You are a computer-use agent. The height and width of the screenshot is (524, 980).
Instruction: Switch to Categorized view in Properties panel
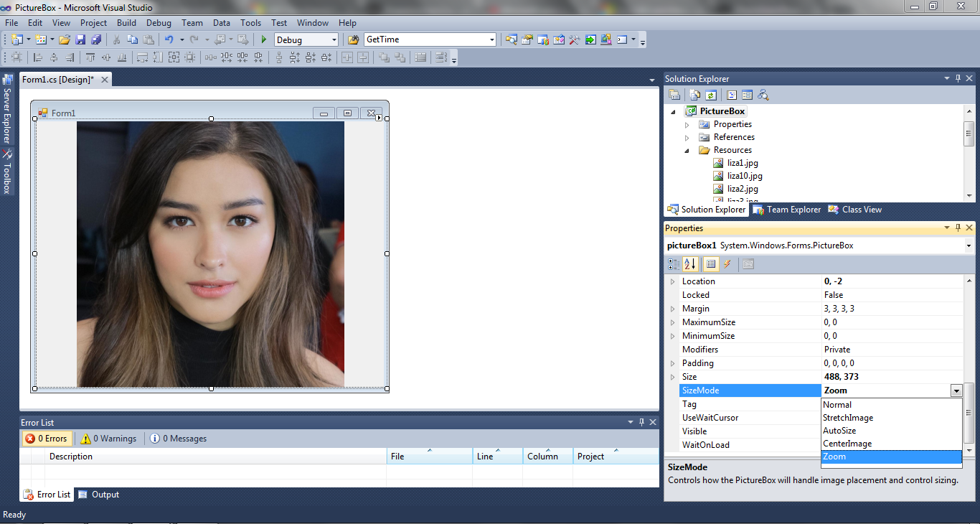tap(674, 263)
